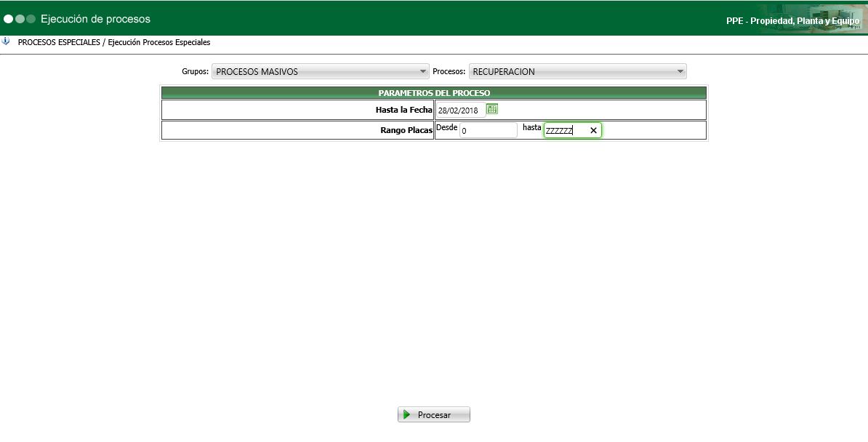Image resolution: width=868 pixels, height=442 pixels.
Task: Click the PROCESOS ESPECIALES breadcrumb text
Action: coord(59,42)
